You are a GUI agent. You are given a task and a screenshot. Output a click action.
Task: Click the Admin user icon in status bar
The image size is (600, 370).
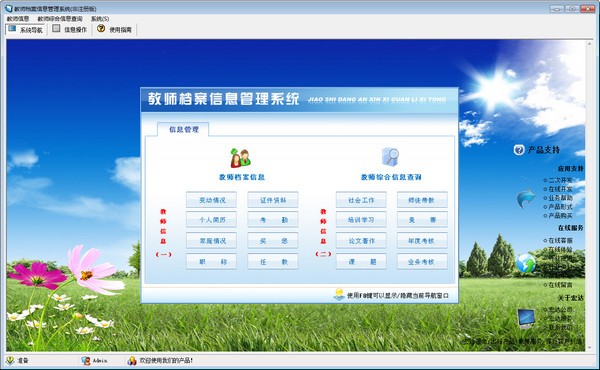click(x=86, y=360)
